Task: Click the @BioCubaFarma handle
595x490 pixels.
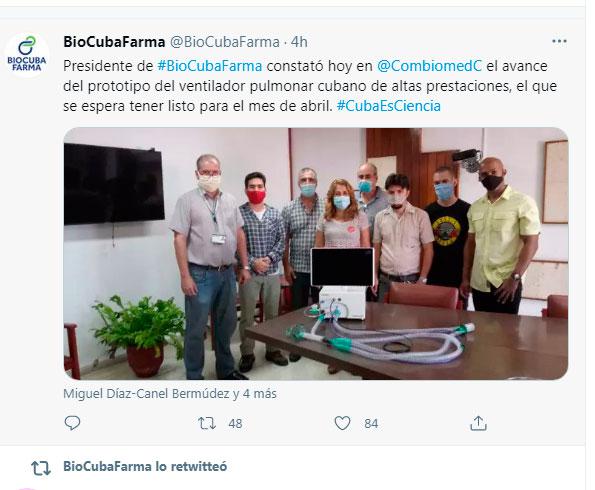Action: coord(225,42)
